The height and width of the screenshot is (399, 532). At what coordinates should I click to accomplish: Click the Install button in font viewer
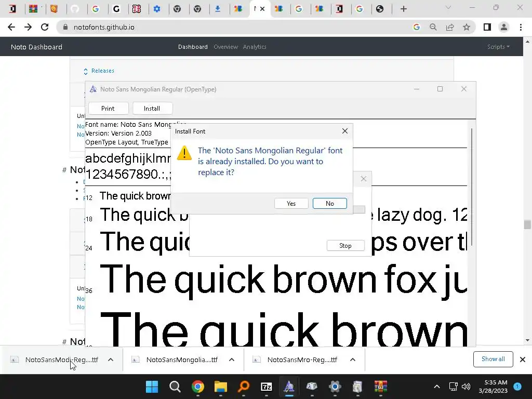point(152,108)
